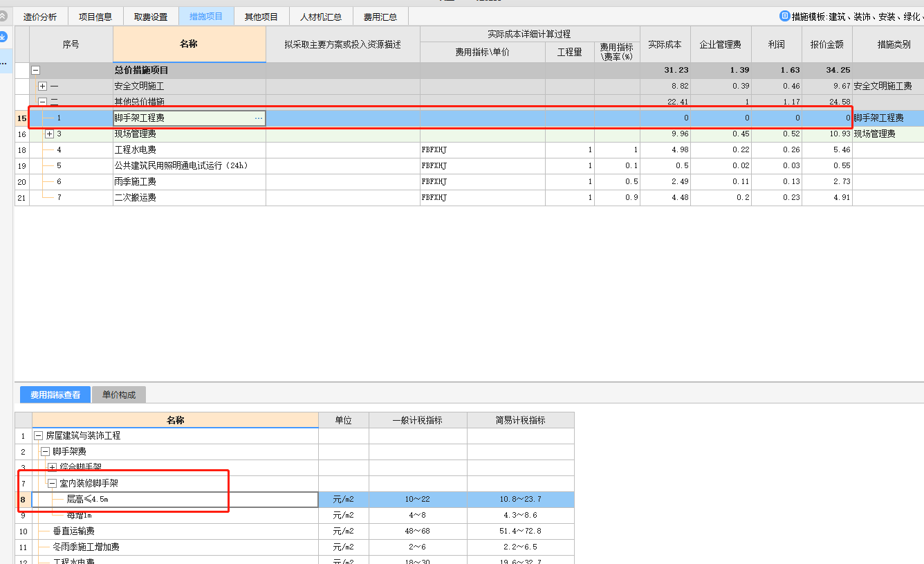Click the 一般计税指标 column header

pyautogui.click(x=418, y=420)
